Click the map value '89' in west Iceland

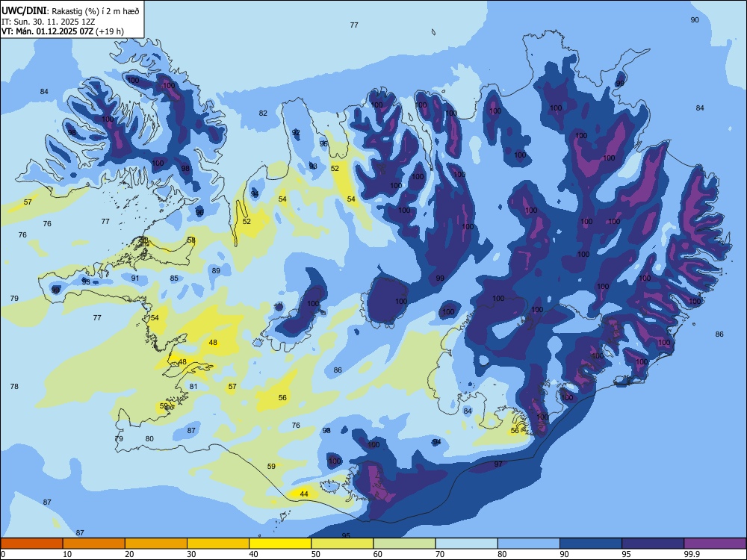(217, 270)
